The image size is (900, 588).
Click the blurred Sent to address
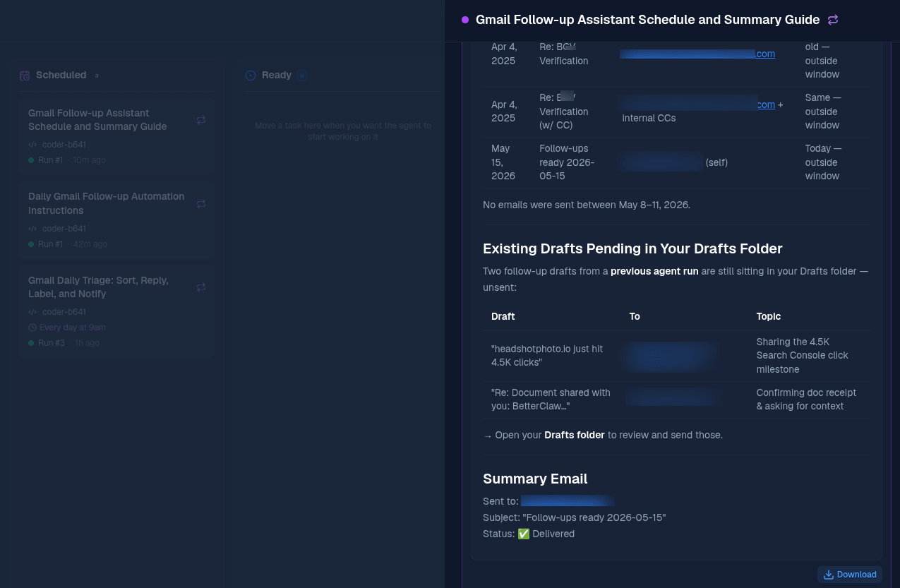click(x=568, y=501)
